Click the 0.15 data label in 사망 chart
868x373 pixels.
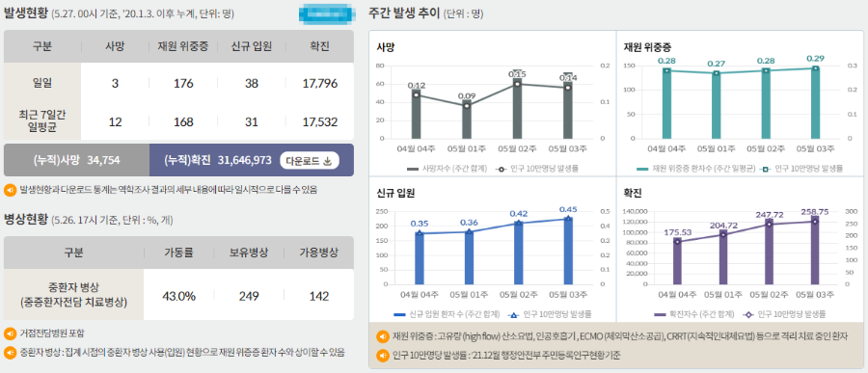click(517, 74)
